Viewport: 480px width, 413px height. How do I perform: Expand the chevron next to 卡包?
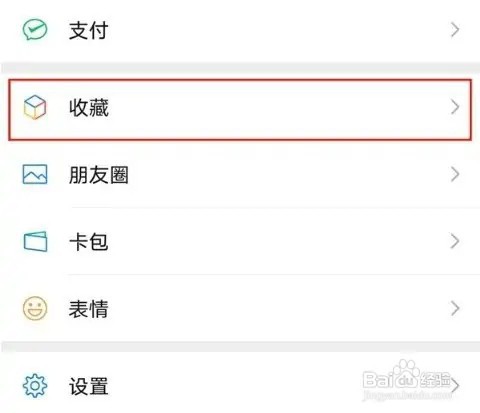[455, 241]
